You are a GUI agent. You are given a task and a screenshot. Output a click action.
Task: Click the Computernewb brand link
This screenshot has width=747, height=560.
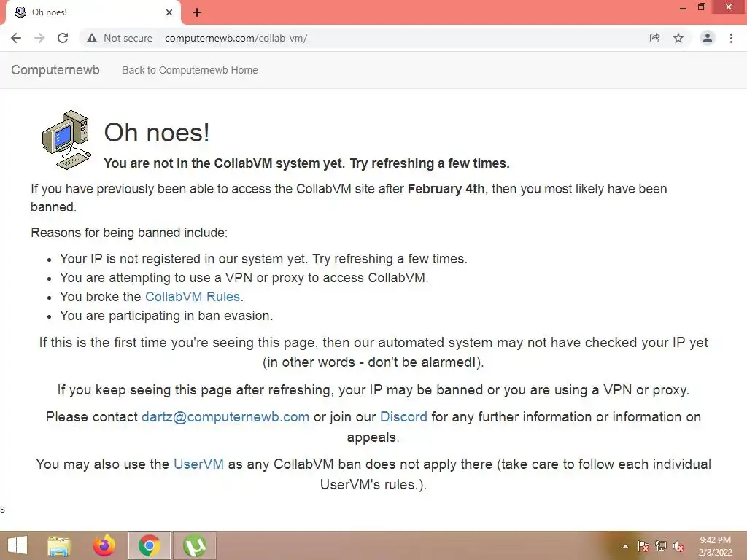(x=55, y=70)
